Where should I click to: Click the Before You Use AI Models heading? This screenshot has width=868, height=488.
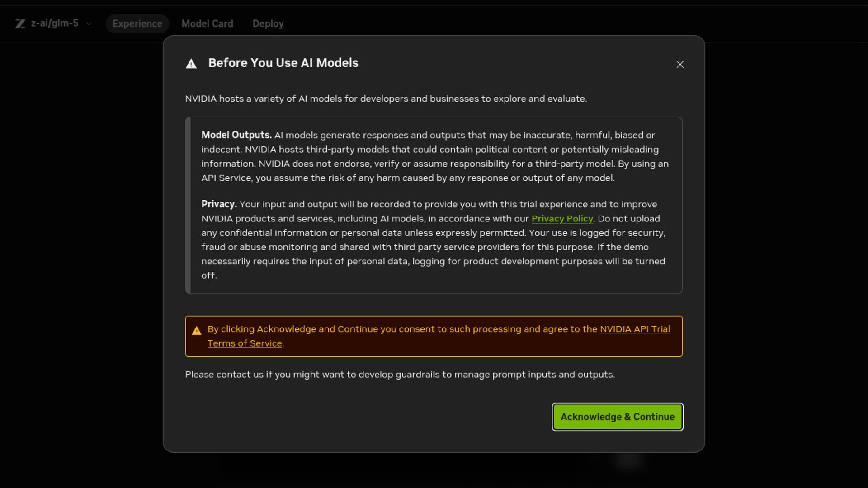tap(283, 63)
